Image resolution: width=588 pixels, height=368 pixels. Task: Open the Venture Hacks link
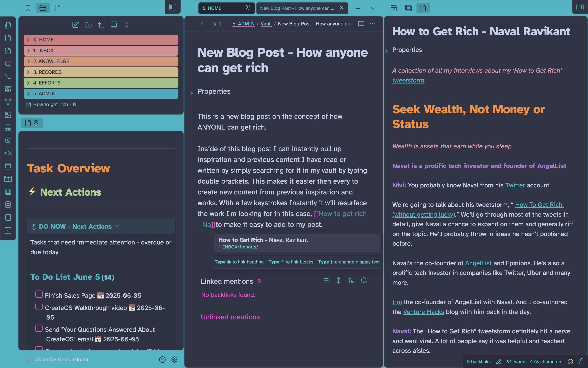pyautogui.click(x=423, y=312)
